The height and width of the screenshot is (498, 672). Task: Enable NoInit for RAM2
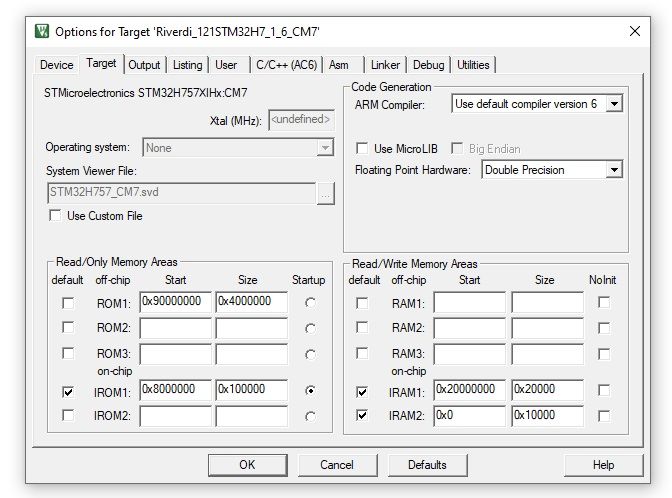[604, 328]
